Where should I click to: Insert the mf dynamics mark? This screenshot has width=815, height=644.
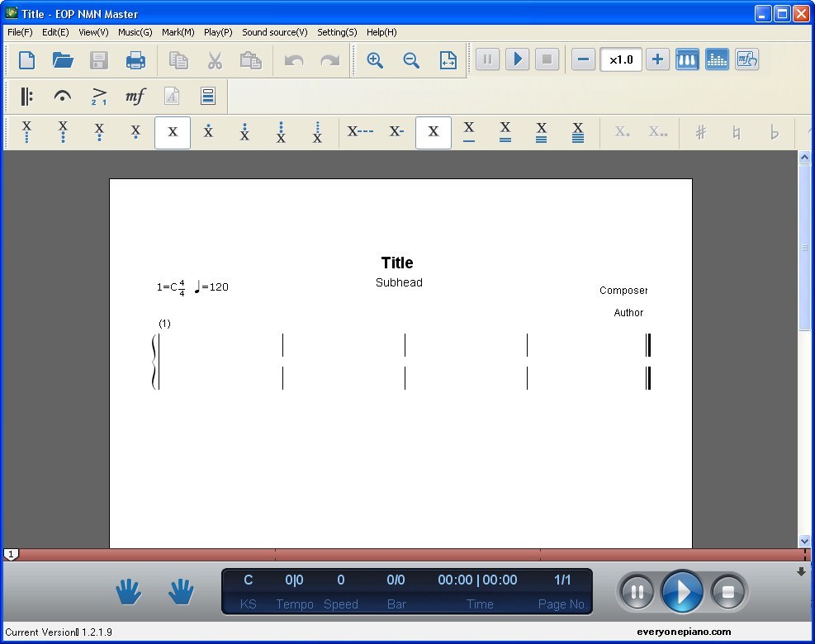coord(135,97)
